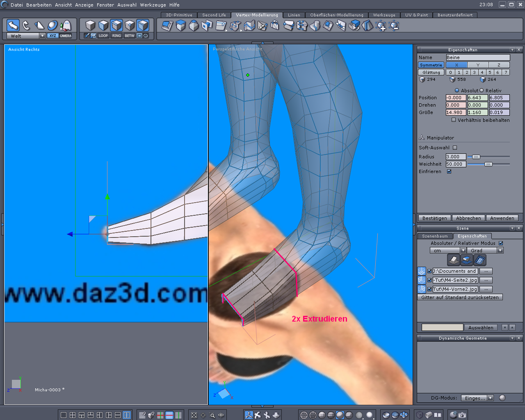Click the zoom magnifier icon in bottom bar
525x420 pixels.
[x=212, y=415]
